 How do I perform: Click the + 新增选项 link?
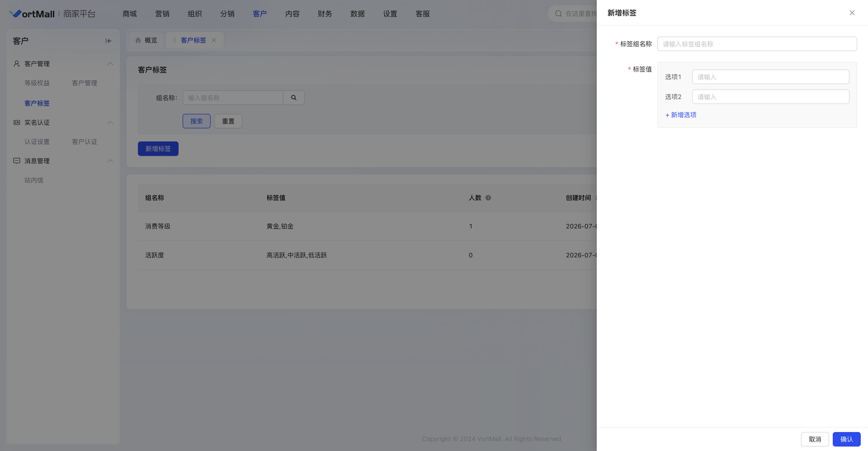pos(681,115)
